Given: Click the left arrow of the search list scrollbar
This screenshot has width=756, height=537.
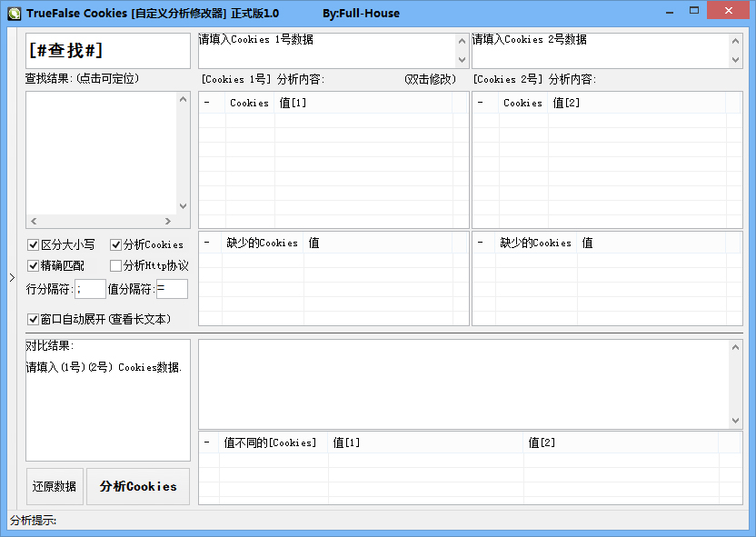Looking at the screenshot, I should (x=33, y=221).
